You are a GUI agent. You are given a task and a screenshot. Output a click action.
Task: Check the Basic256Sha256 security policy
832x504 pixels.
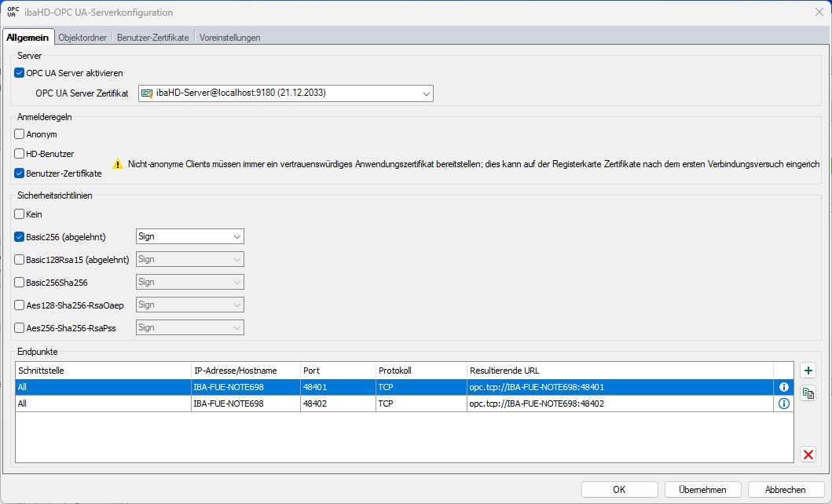(x=20, y=282)
